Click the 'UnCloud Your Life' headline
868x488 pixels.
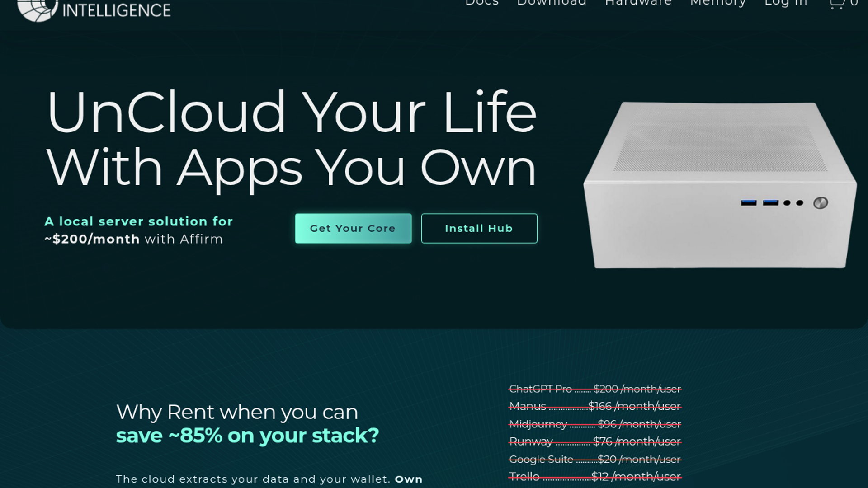(x=292, y=112)
